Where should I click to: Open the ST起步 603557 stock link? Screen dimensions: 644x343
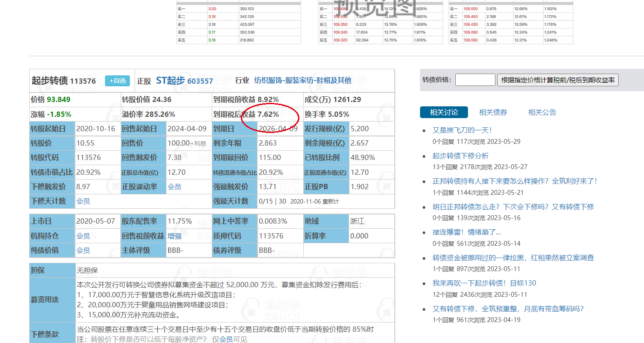pyautogui.click(x=184, y=81)
